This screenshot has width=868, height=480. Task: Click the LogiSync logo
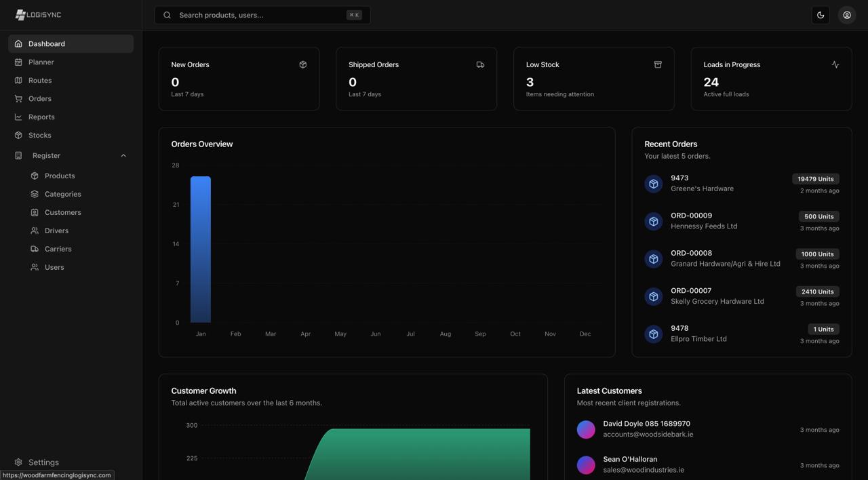pos(38,15)
